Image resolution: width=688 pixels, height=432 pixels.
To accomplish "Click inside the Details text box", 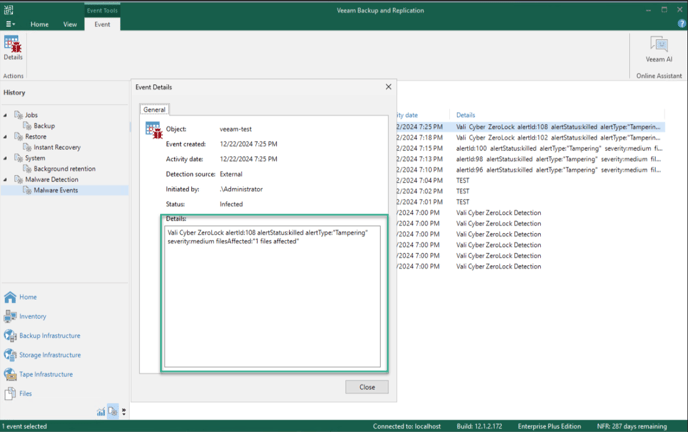I will click(x=272, y=296).
